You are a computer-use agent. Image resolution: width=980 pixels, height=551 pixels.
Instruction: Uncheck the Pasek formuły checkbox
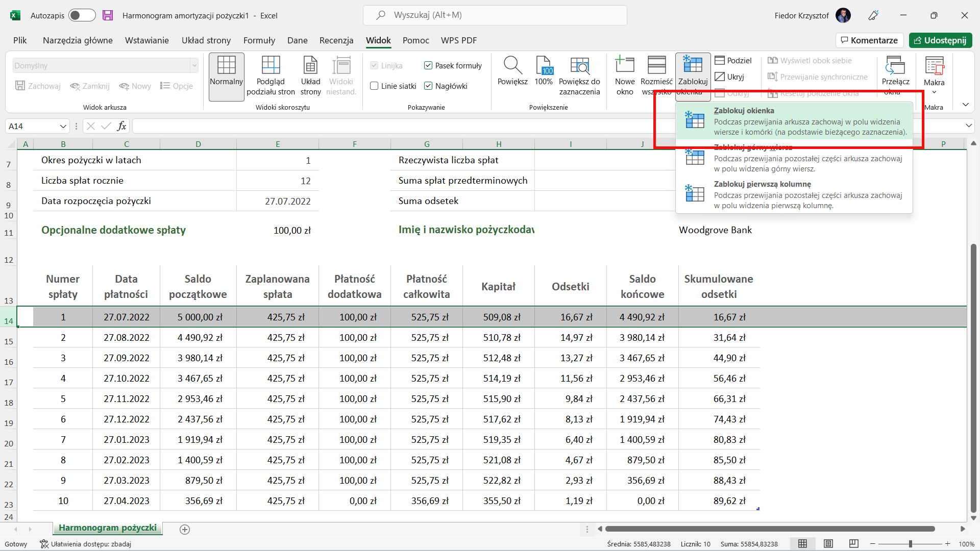(x=428, y=66)
